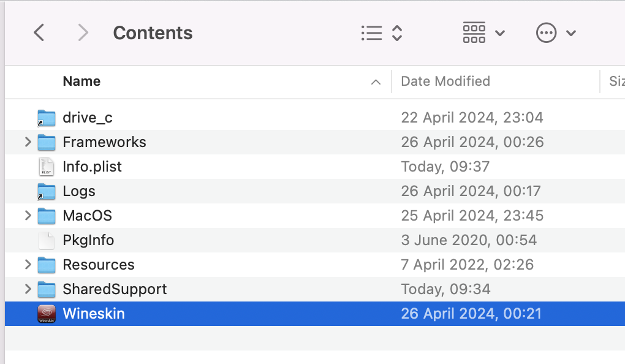Toggle sort direction arrow in Name column
This screenshot has width=625, height=364.
pyautogui.click(x=376, y=82)
